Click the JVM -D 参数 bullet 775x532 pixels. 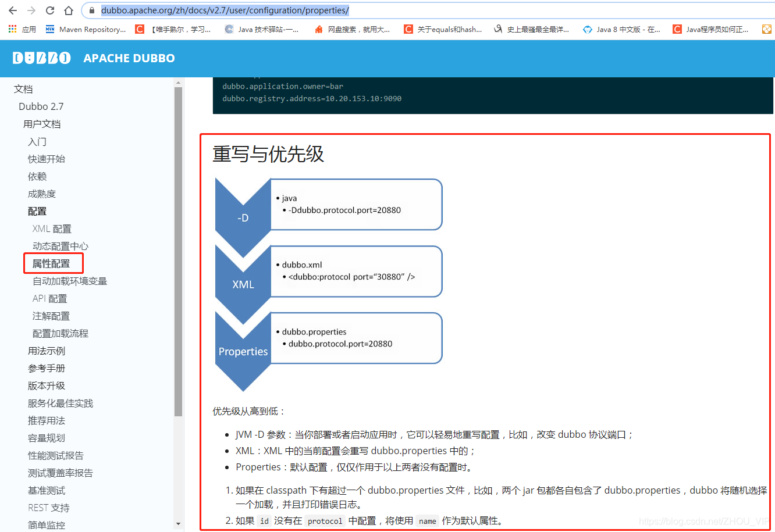point(434,434)
